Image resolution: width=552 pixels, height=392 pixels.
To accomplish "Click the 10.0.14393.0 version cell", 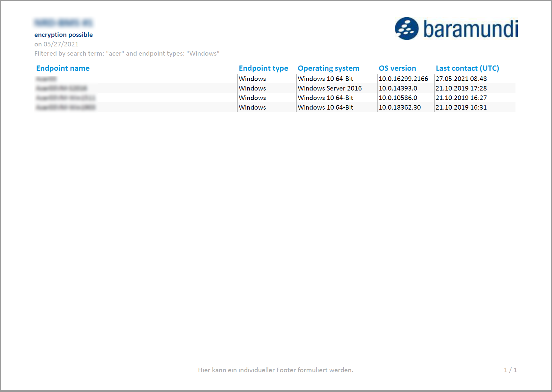I will click(x=398, y=88).
